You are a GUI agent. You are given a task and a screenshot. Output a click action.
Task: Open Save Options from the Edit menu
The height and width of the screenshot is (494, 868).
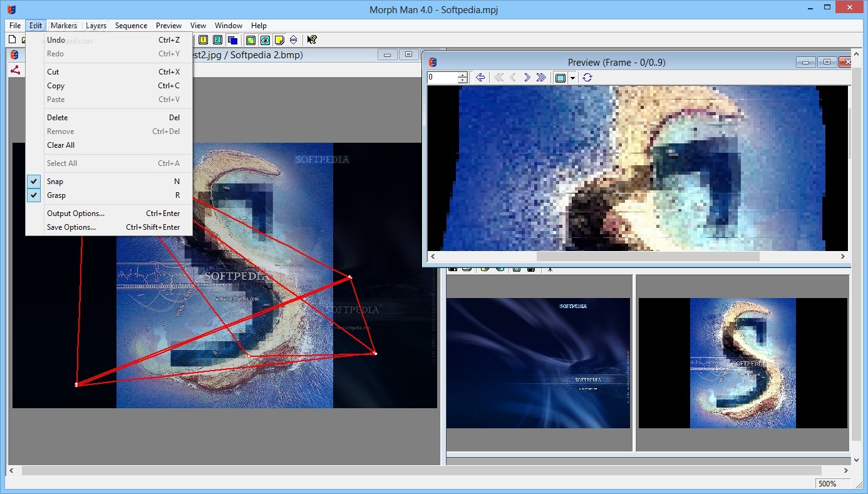[x=108, y=227]
